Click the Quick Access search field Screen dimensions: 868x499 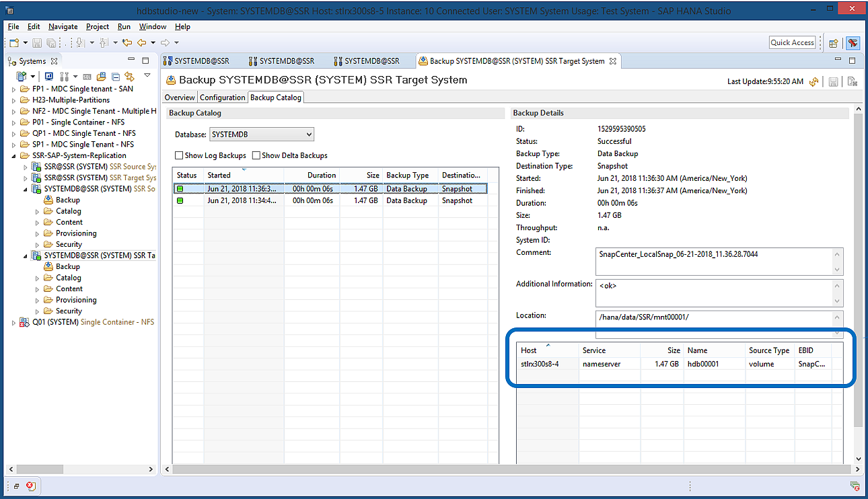pyautogui.click(x=792, y=42)
